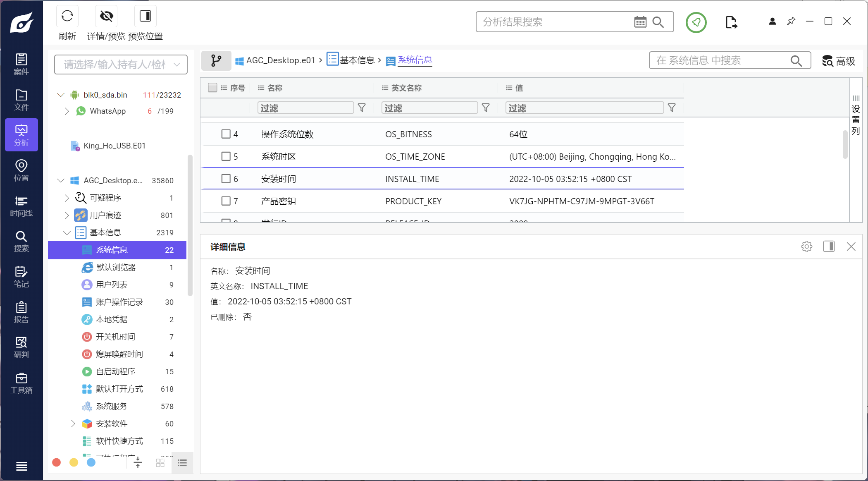Click the 系统信息 breadcrumb link
Viewport: 868px width, 481px height.
tap(415, 60)
